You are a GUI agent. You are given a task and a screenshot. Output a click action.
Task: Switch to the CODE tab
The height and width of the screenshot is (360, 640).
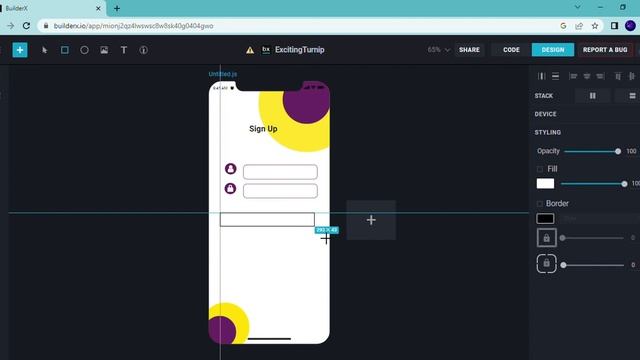511,50
